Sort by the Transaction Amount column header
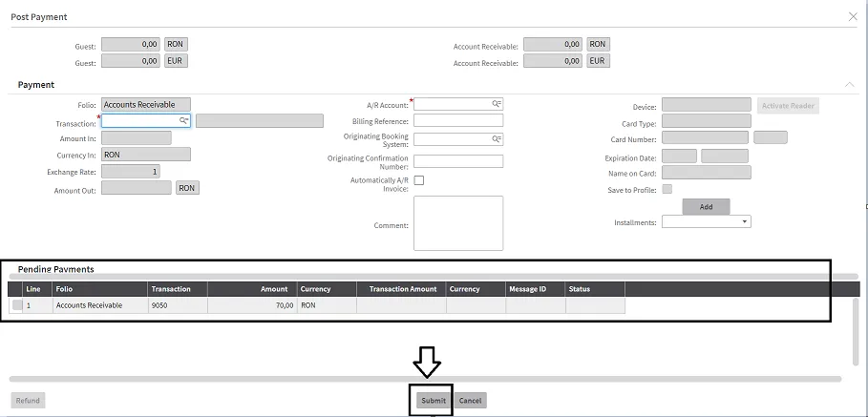 (401, 289)
